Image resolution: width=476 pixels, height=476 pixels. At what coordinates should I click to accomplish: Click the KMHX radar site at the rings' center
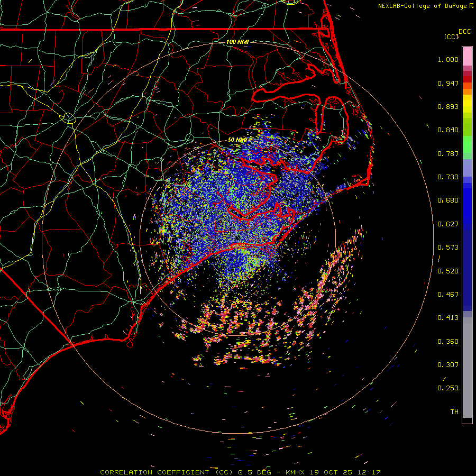237,238
